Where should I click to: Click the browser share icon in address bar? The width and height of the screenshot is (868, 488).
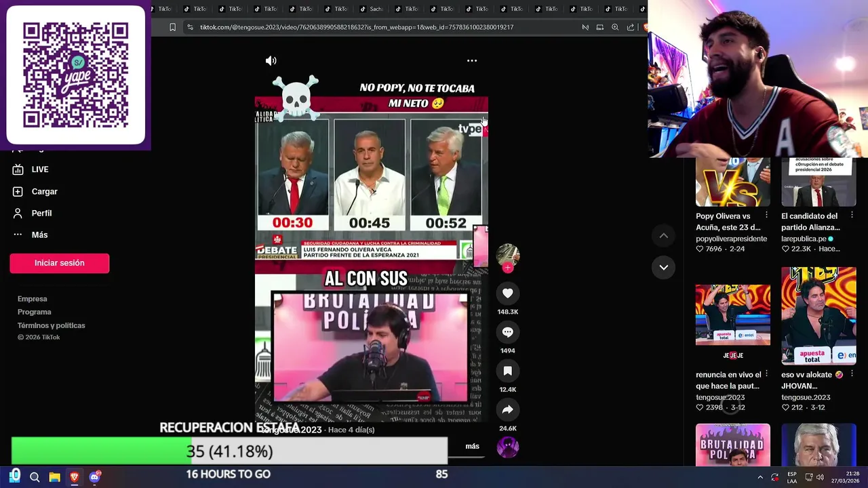pos(631,27)
